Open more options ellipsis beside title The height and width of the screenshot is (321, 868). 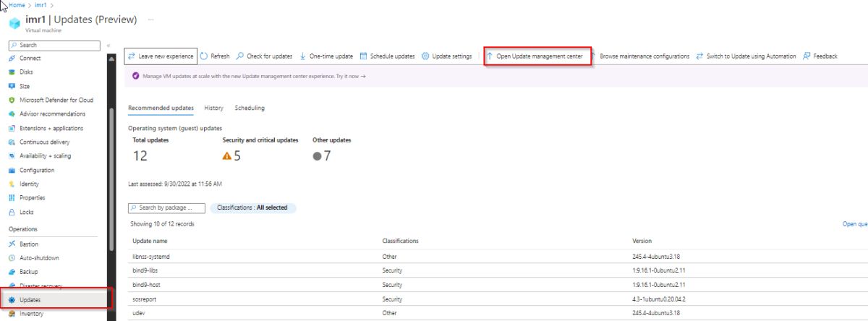click(x=150, y=20)
